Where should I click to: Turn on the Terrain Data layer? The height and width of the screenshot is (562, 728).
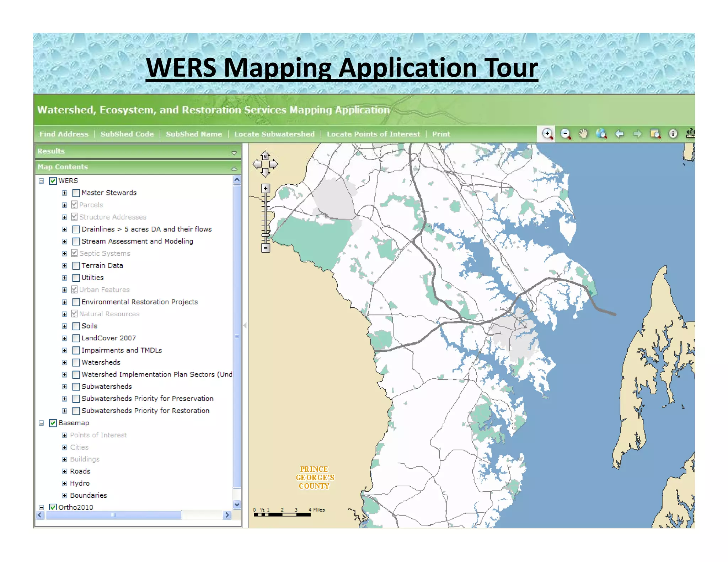(76, 266)
